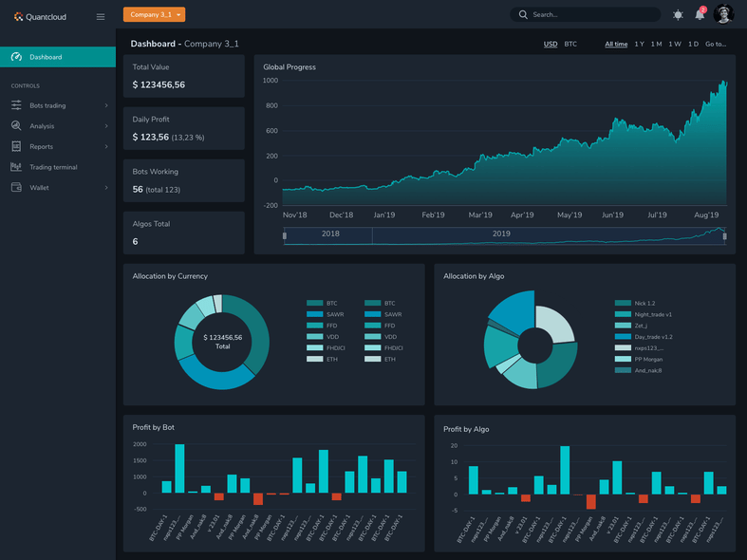Click the Quantcloud logo icon

18,16
